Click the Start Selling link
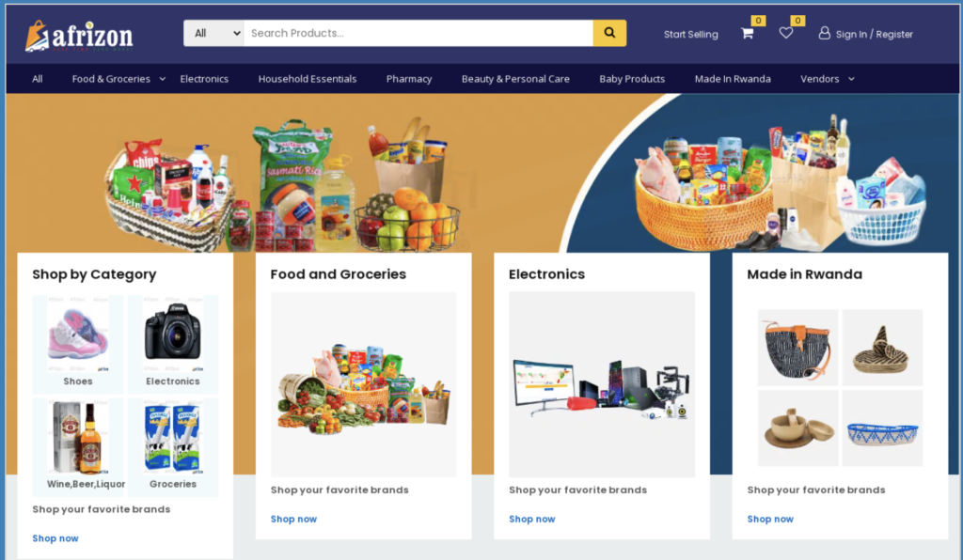 click(690, 35)
